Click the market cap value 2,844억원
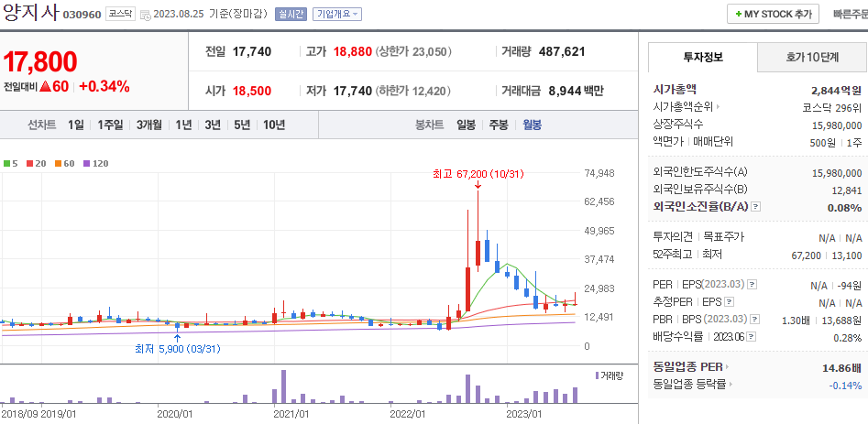Image resolution: width=868 pixels, height=424 pixels. tap(836, 90)
